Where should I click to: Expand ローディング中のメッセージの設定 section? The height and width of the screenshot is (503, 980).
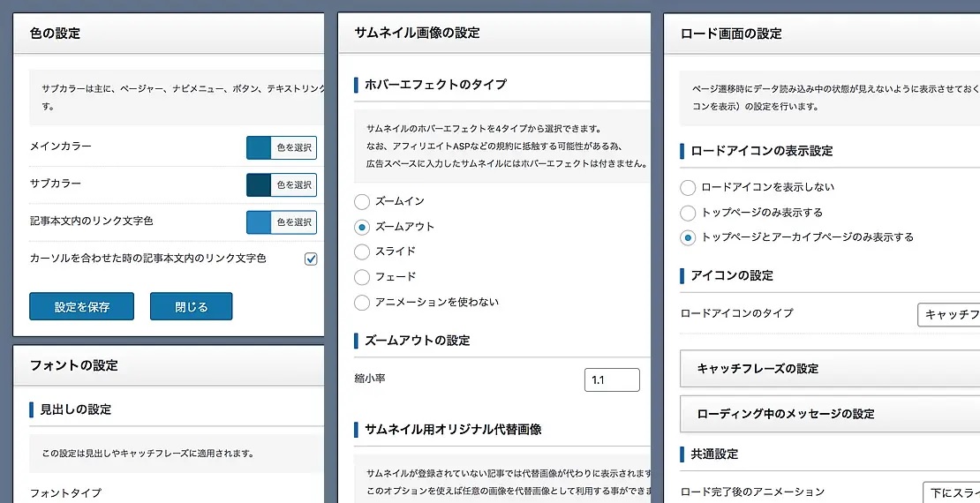(x=830, y=414)
